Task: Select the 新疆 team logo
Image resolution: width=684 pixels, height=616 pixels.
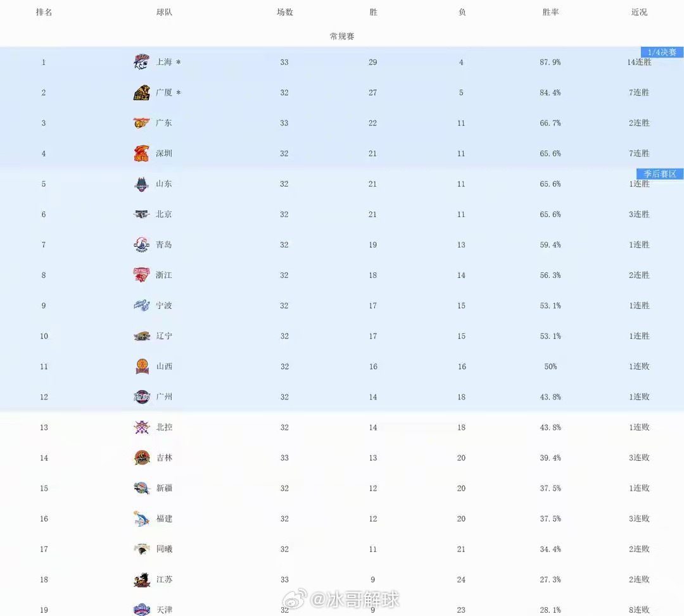Action: click(141, 488)
